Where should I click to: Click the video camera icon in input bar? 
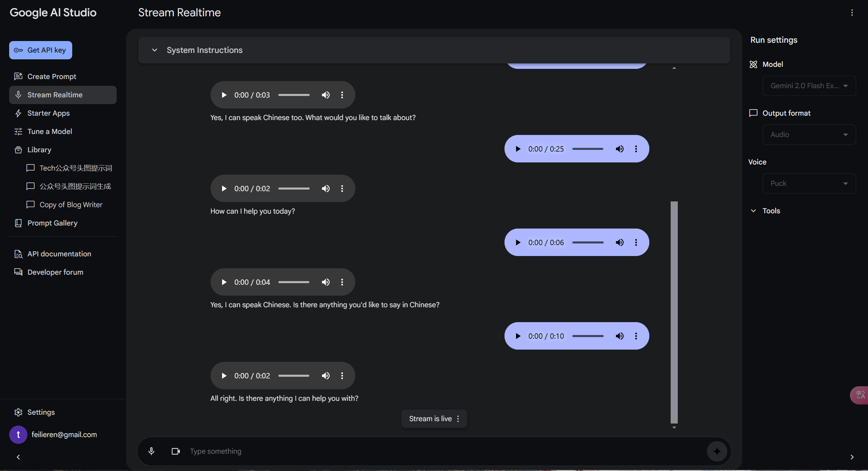coord(176,451)
